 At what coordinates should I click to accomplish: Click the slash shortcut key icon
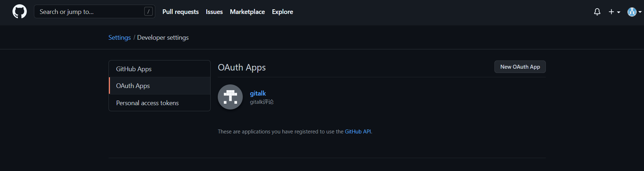click(149, 12)
